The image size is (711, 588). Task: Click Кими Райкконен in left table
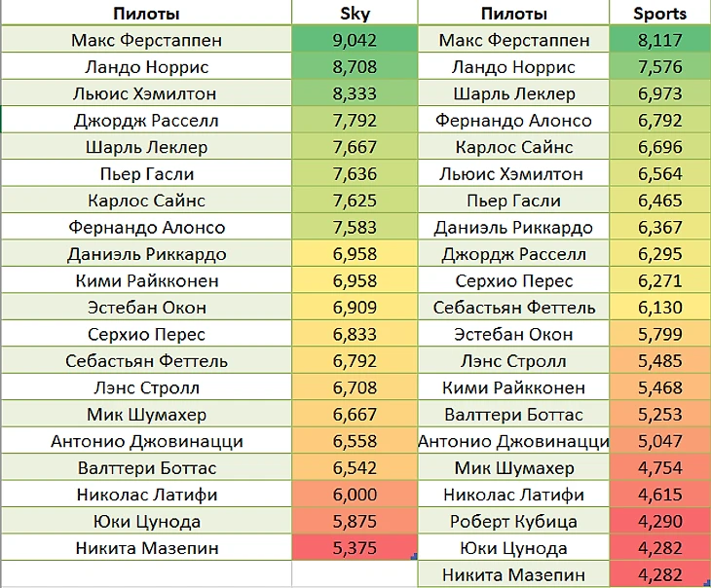point(146,281)
